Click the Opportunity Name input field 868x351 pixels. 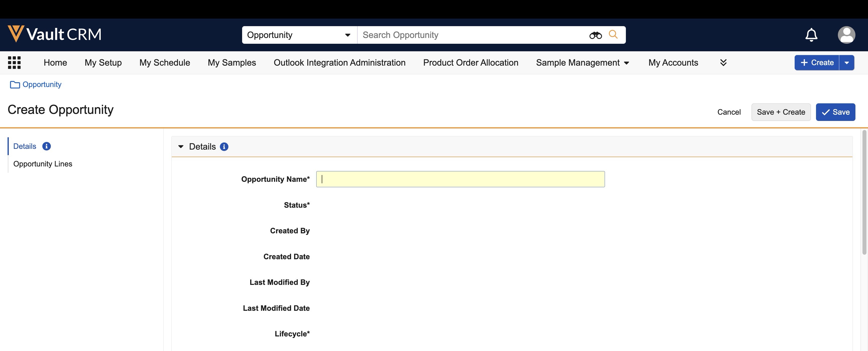[x=460, y=179]
